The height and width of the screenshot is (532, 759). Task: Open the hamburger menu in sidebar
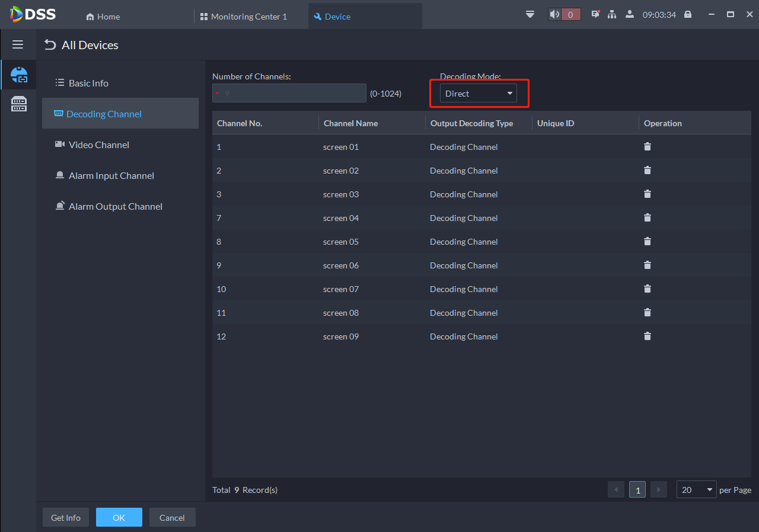[x=18, y=45]
